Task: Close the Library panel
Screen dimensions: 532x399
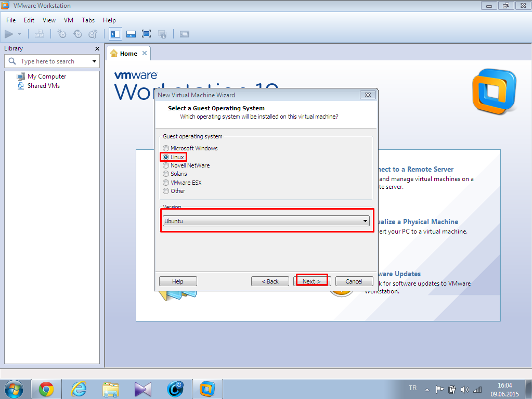Action: click(97, 48)
